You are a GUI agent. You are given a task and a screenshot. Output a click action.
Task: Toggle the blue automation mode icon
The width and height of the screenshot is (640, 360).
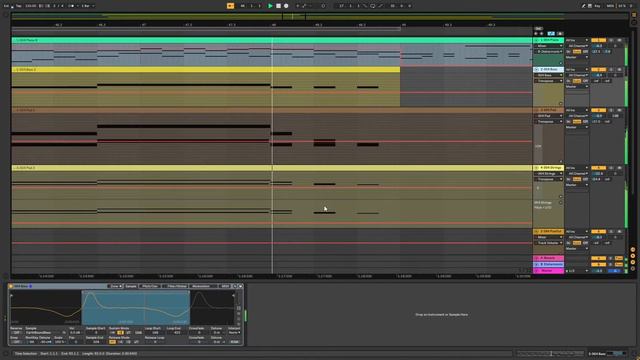click(551, 34)
